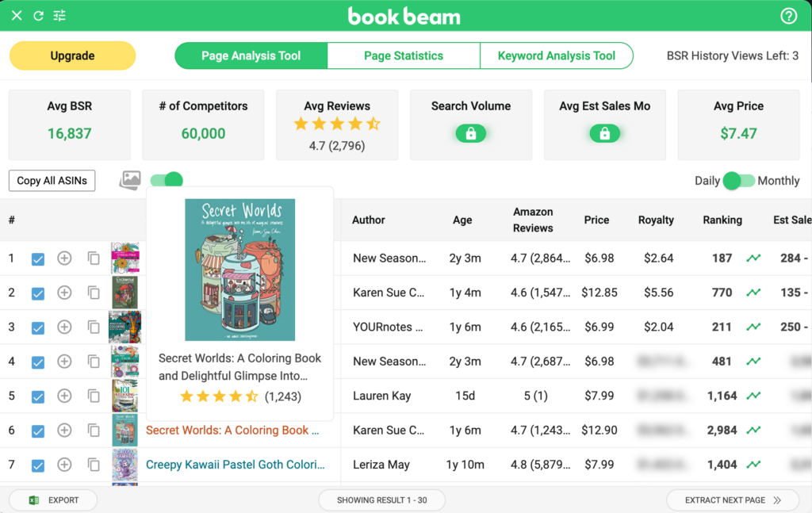This screenshot has width=812, height=513.
Task: Toggle the image preview switch on
Action: 167,181
